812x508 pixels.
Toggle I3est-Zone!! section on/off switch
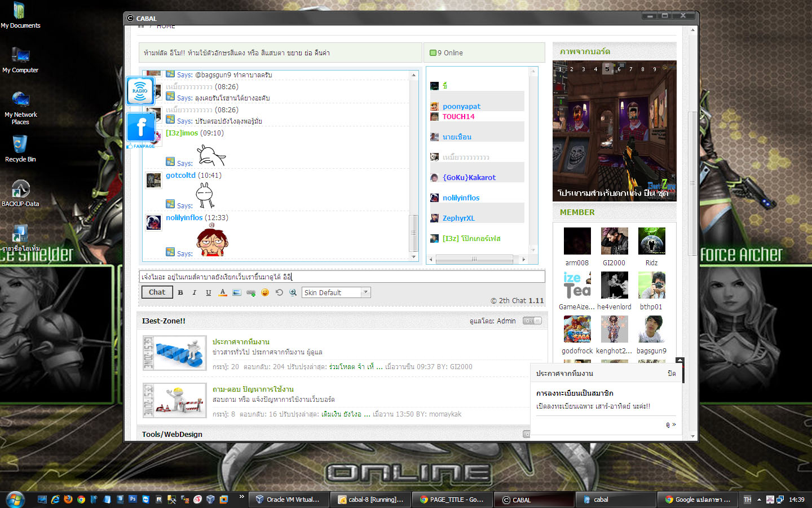(x=532, y=321)
